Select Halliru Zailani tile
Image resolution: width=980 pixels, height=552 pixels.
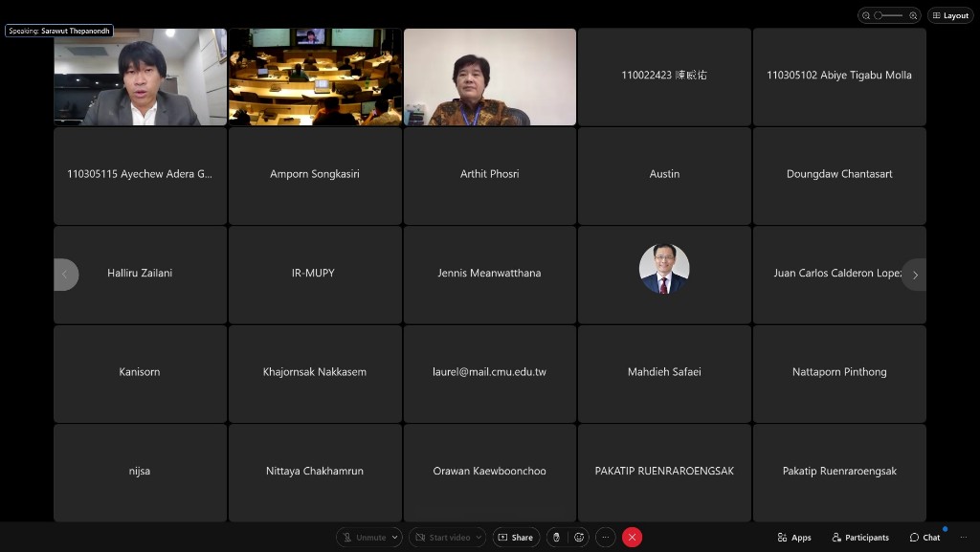140,275
